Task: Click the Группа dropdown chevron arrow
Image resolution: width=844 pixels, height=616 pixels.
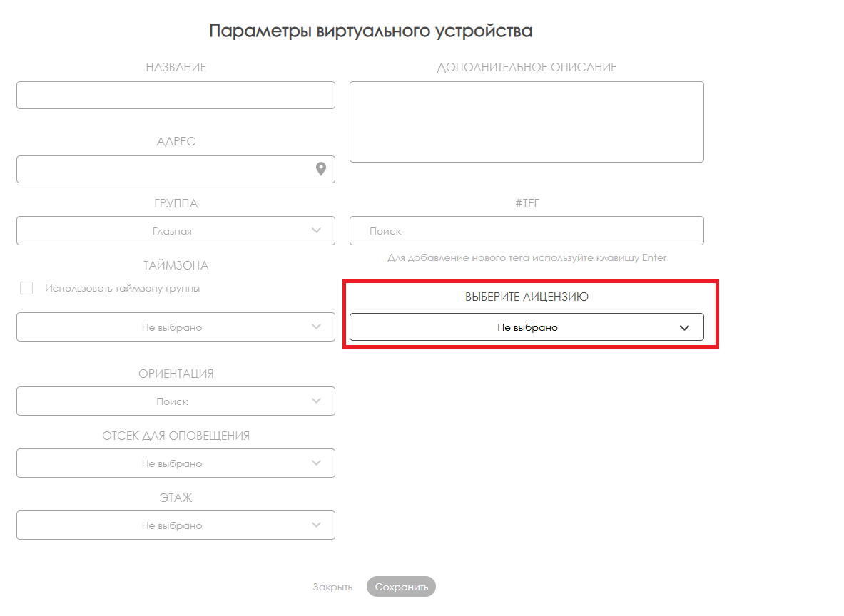Action: coord(317,230)
